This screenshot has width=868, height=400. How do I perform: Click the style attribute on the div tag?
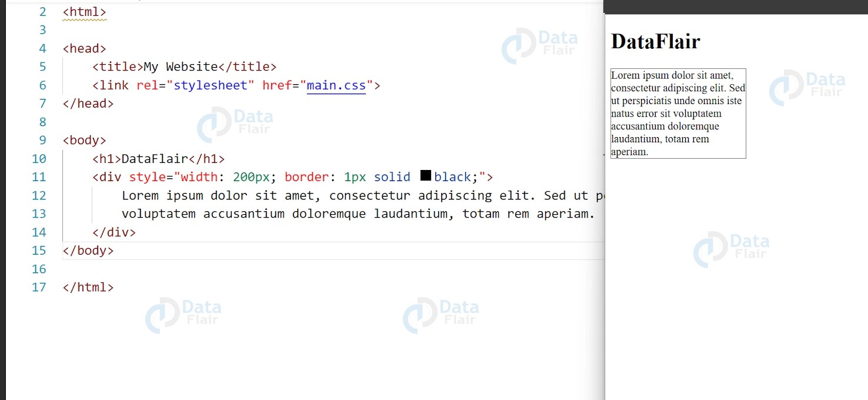(146, 176)
